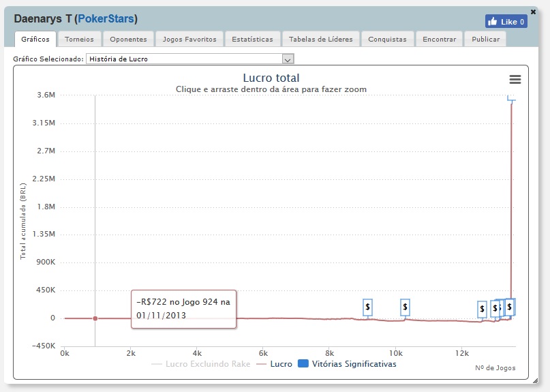
Task: Toggle the Lucro Excluindo Rake legend series
Action: [200, 364]
